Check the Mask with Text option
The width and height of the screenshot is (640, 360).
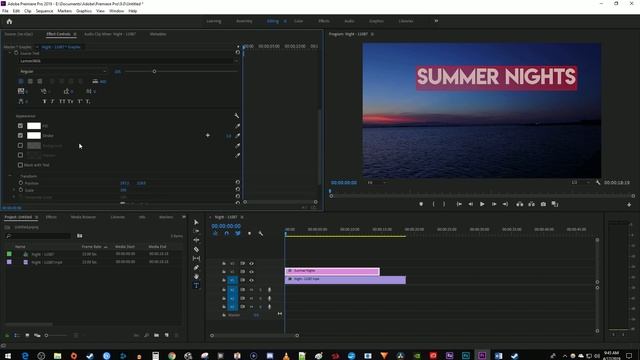[20, 165]
